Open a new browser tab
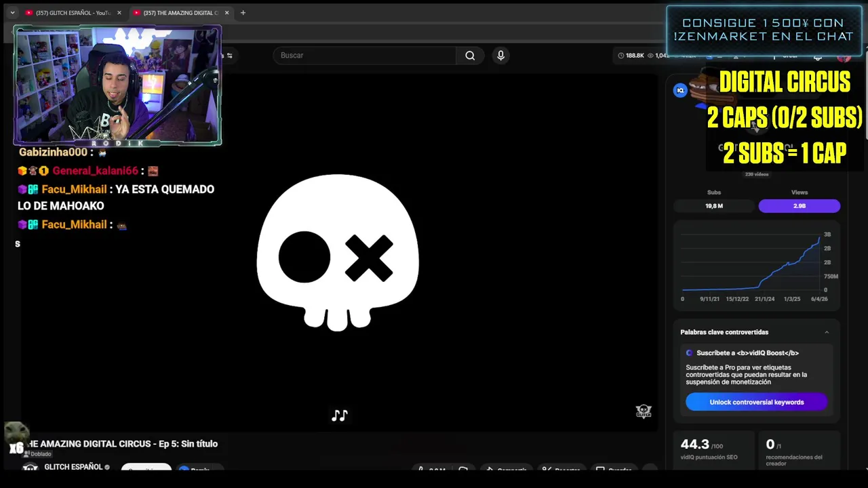The height and width of the screenshot is (488, 868). 243,13
